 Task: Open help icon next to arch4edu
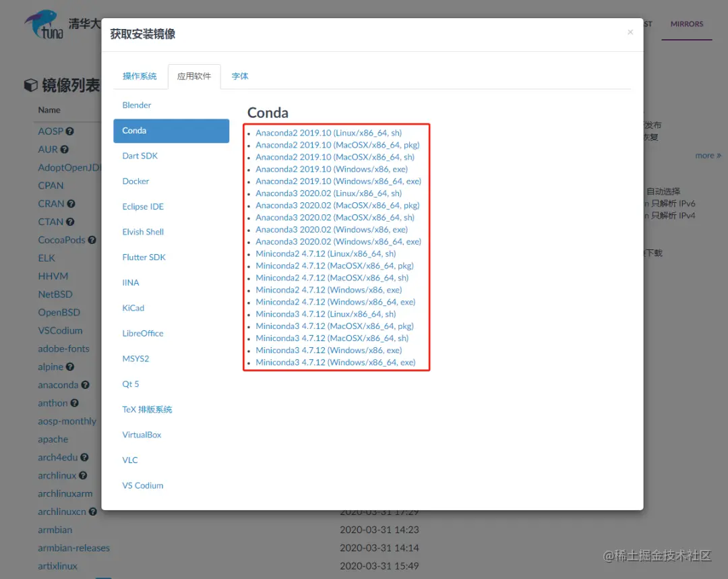[84, 458]
